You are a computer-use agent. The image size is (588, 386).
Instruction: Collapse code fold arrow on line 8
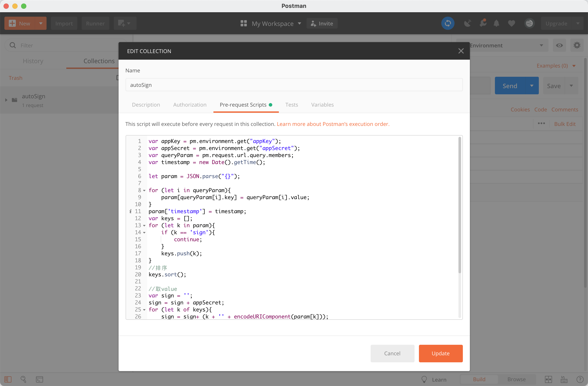[x=144, y=191]
